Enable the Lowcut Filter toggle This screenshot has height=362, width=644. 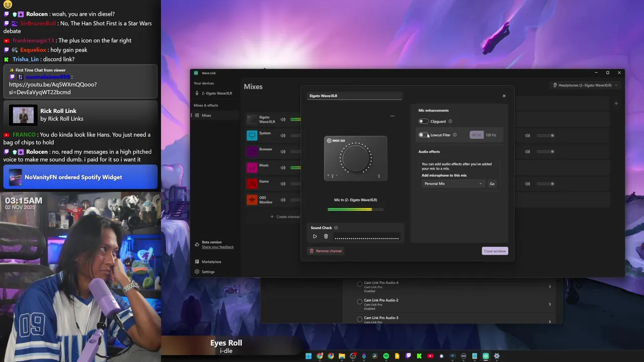(423, 135)
